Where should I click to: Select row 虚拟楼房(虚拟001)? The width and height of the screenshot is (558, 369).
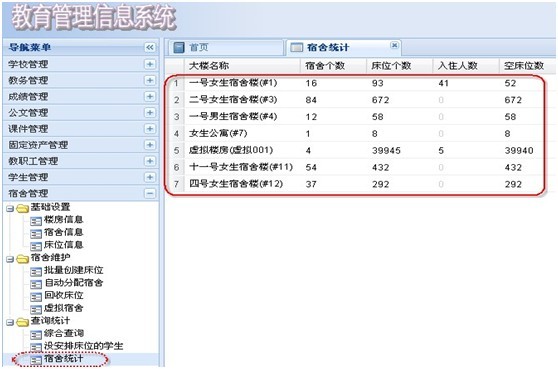coord(359,151)
